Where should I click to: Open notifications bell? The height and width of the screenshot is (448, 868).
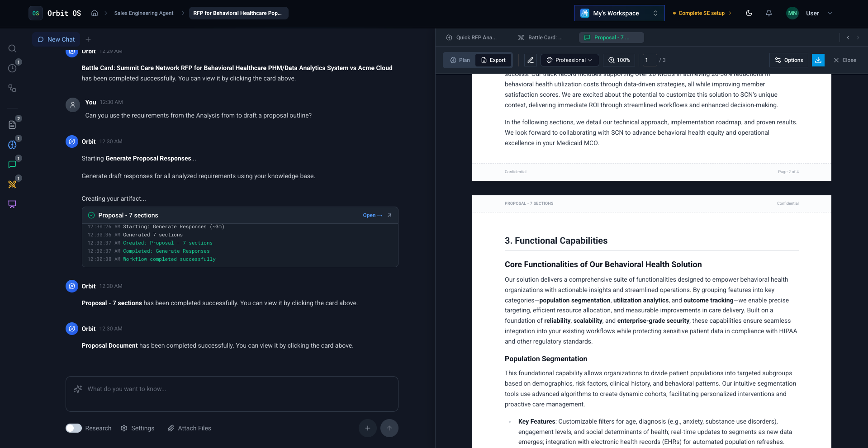768,13
